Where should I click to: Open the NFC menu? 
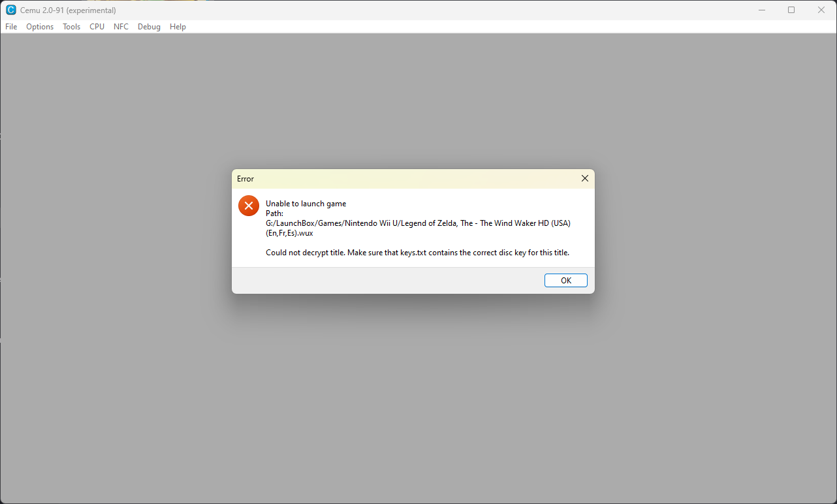[121, 27]
